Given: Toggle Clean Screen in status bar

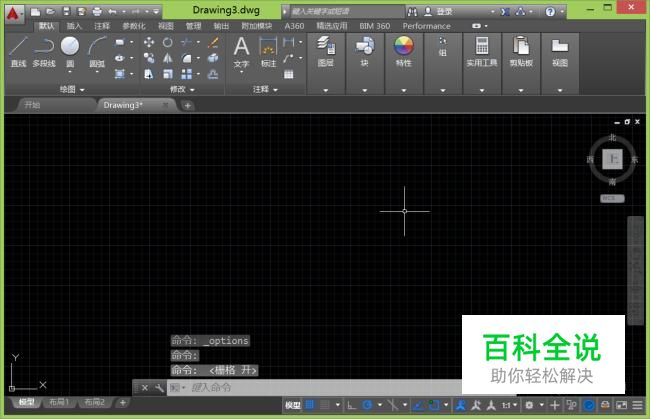Looking at the screenshot, I should pyautogui.click(x=621, y=405).
